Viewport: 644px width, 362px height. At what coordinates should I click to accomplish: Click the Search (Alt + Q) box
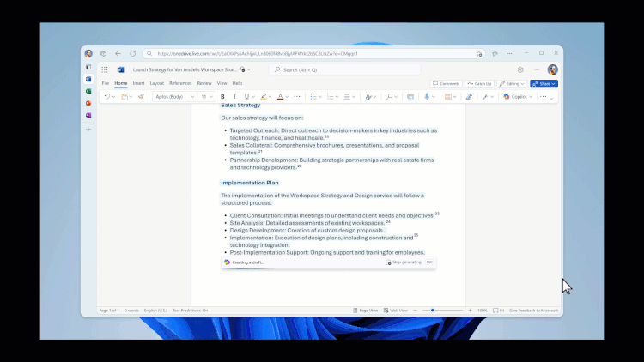tap(344, 69)
